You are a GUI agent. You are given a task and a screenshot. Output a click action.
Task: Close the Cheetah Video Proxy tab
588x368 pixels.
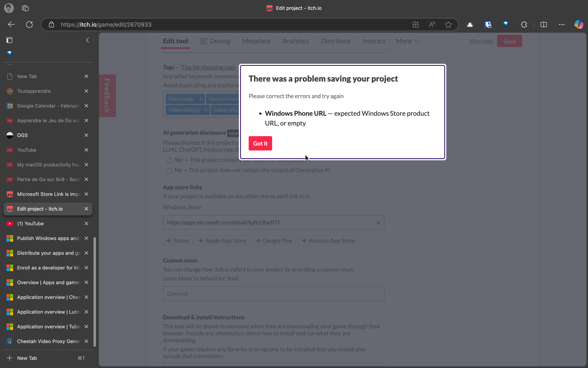pyautogui.click(x=86, y=341)
